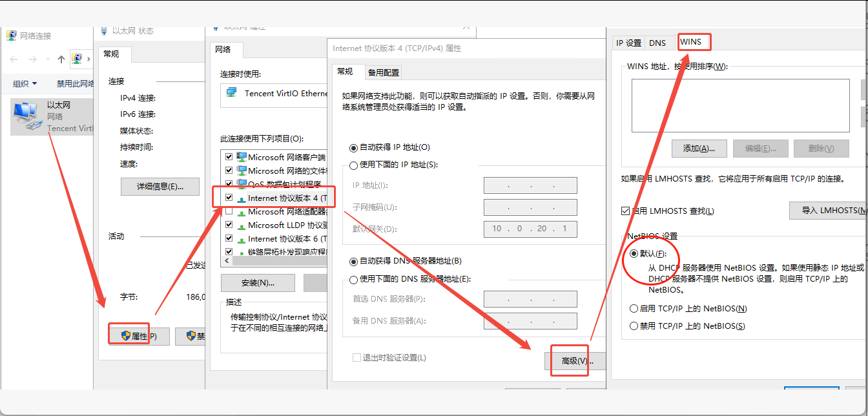
Task: Click the Microsoft 网络的文件 sharing item icon
Action: pyautogui.click(x=242, y=171)
